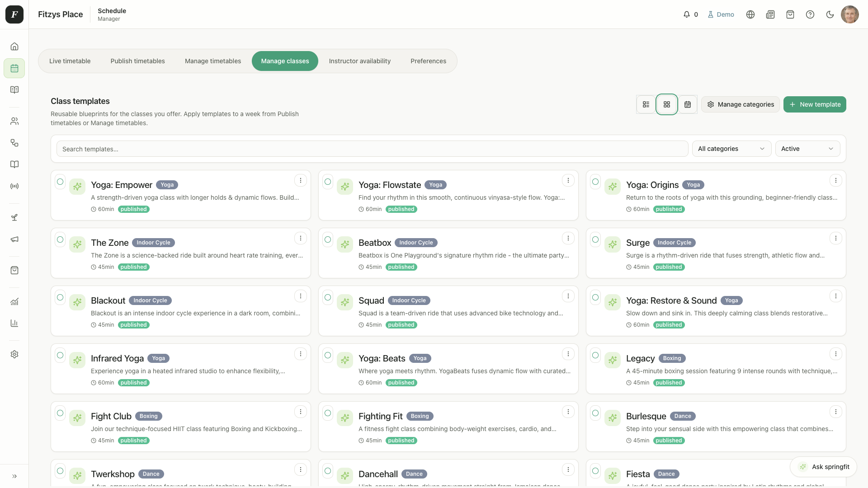This screenshot has height=488, width=868.
Task: Click the Yoga: Restore & Sound template card icon
Action: [x=613, y=302]
